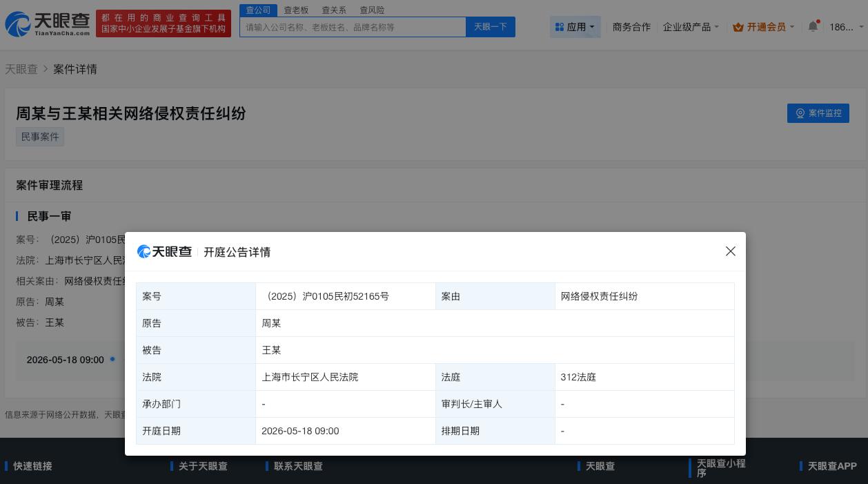Click the 民事案件 case tag

coord(40,137)
